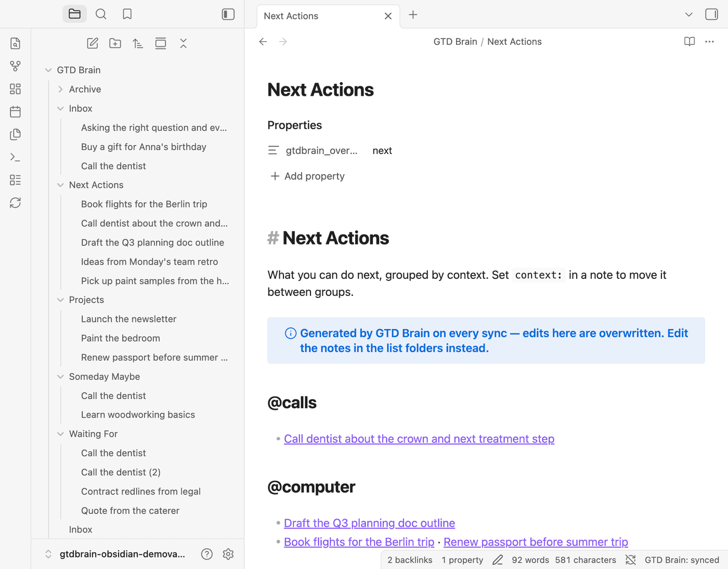The height and width of the screenshot is (569, 728).
Task: Open Paint the bedroom note
Action: 121,338
